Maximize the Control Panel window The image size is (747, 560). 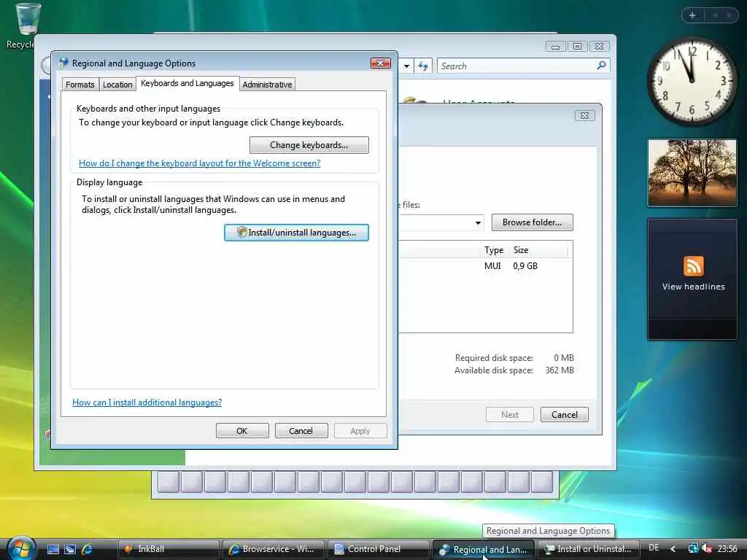coord(577,46)
